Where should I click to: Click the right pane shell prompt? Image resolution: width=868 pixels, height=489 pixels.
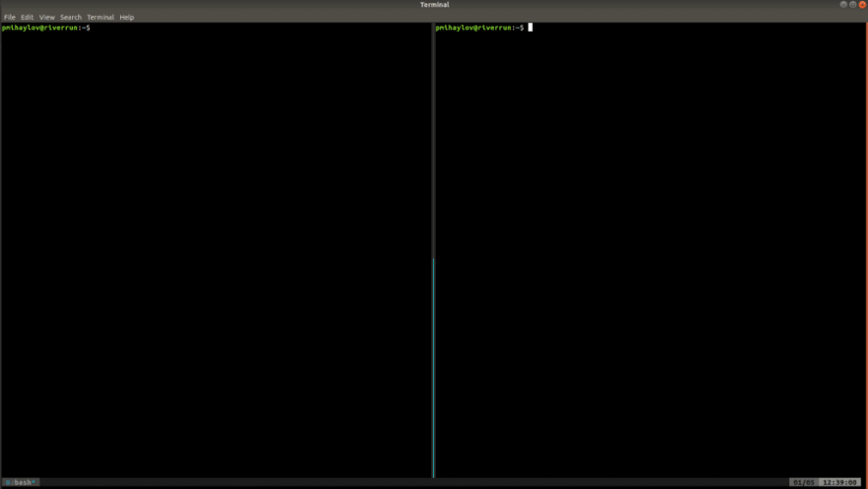click(480, 28)
